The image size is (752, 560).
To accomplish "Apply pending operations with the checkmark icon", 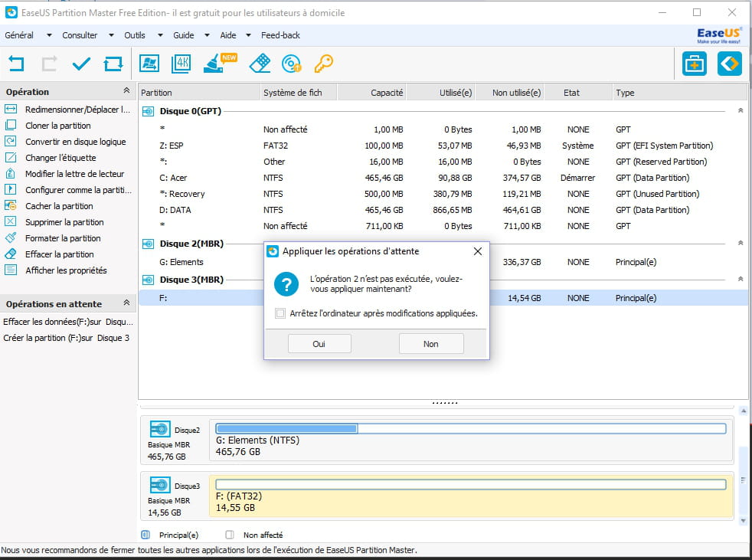I will tap(81, 64).
